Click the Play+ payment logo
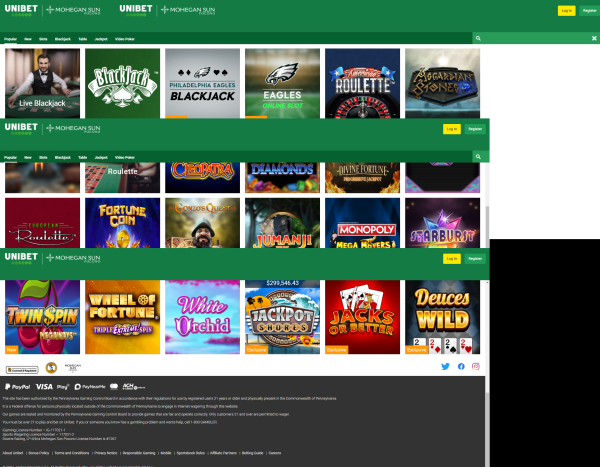The image size is (600, 467). tap(63, 387)
